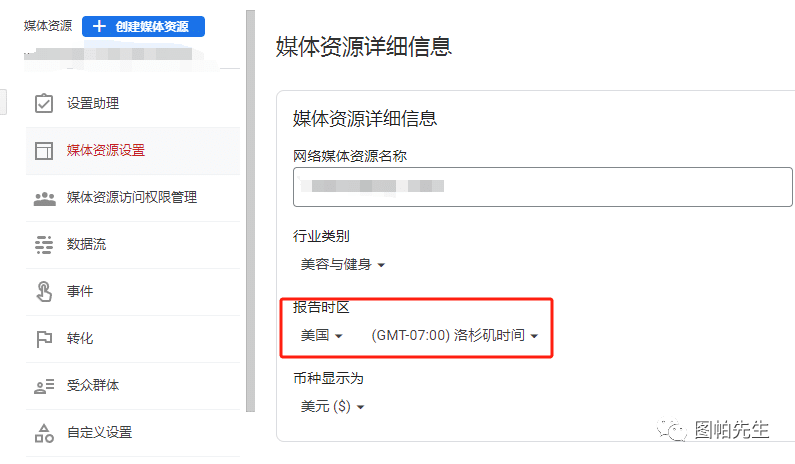Open the 转化 menu item
The width and height of the screenshot is (795, 464).
coord(80,338)
